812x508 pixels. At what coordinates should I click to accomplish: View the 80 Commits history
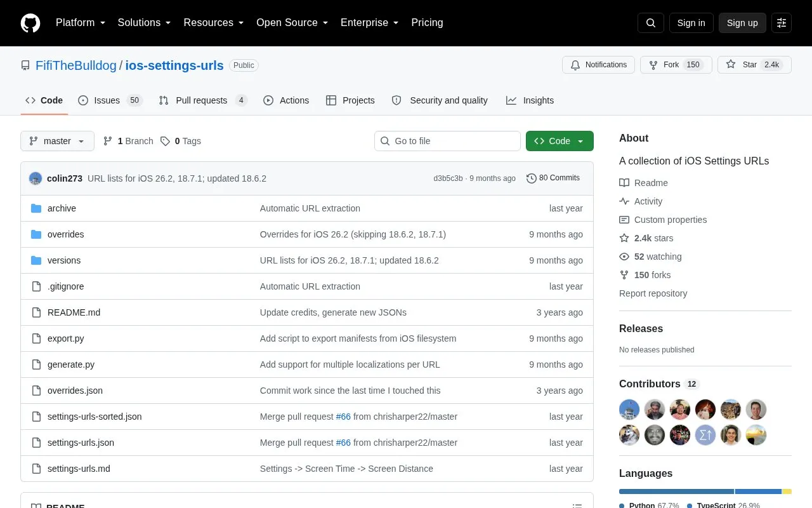(x=553, y=178)
